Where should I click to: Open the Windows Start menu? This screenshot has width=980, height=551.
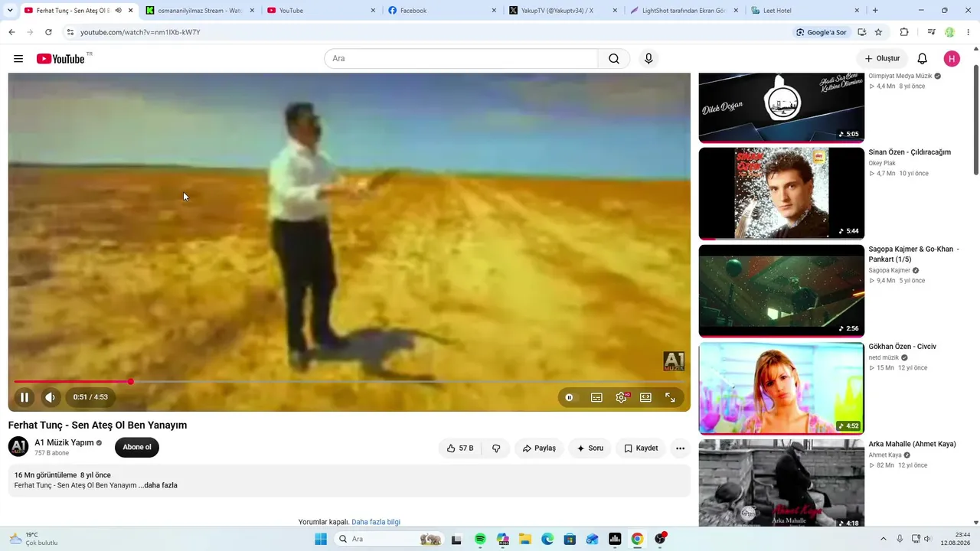pyautogui.click(x=321, y=539)
